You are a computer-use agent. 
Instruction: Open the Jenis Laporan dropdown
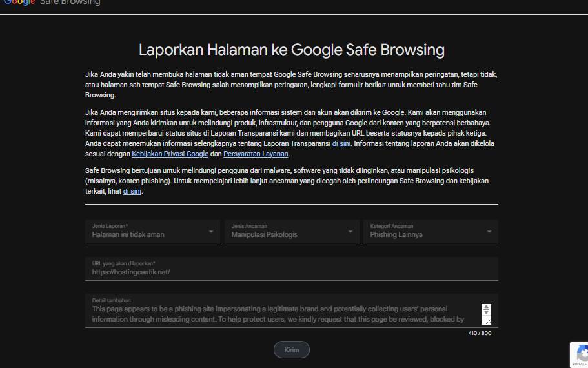coord(152,232)
